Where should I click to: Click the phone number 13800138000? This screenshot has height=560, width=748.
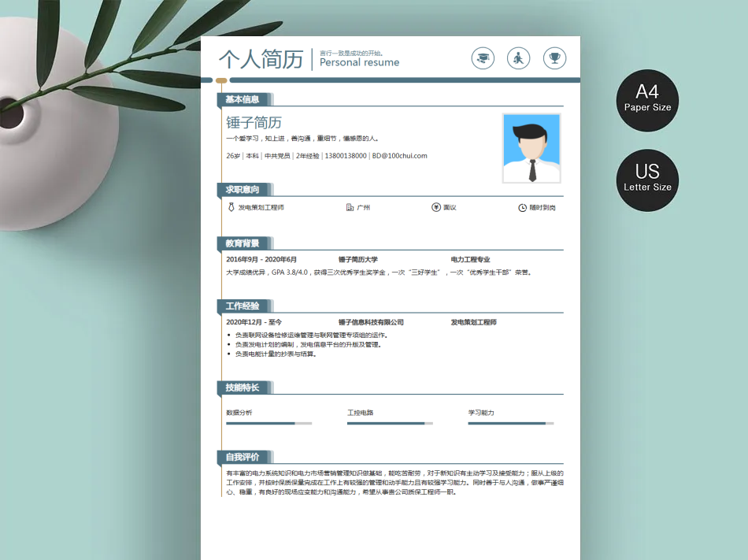[x=346, y=155]
